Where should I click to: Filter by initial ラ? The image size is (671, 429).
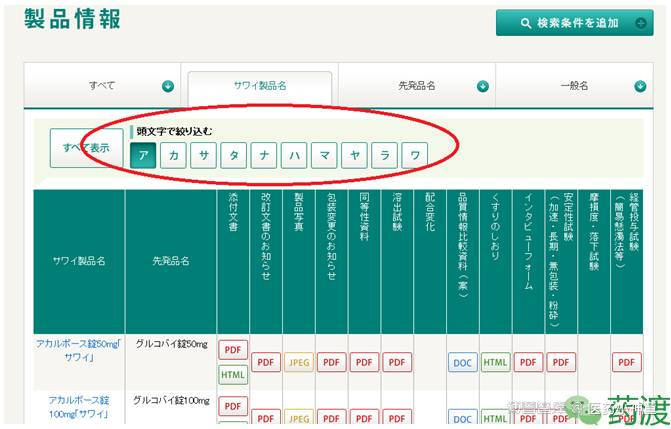385,155
